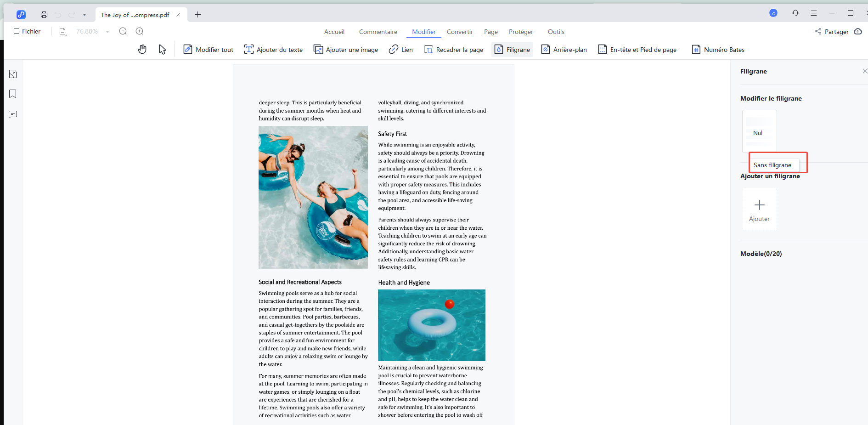Click the zoom out magnifier icon
Screen dimensions: 868x425
click(x=123, y=31)
